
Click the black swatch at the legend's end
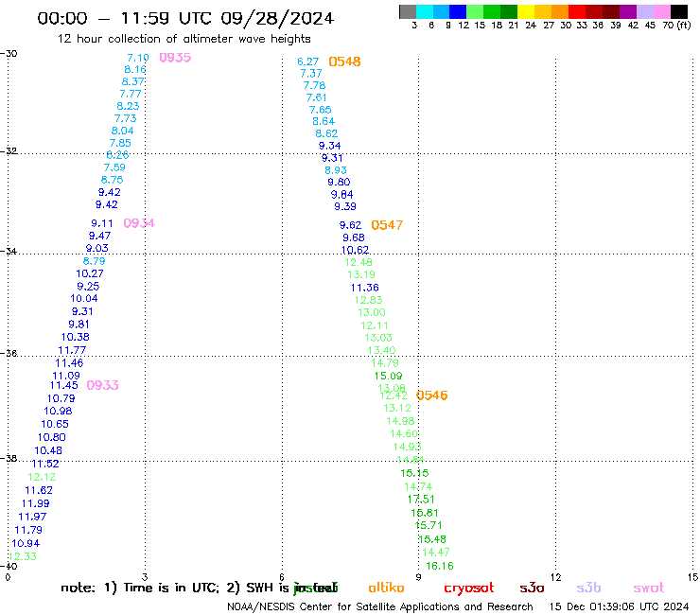tap(679, 11)
